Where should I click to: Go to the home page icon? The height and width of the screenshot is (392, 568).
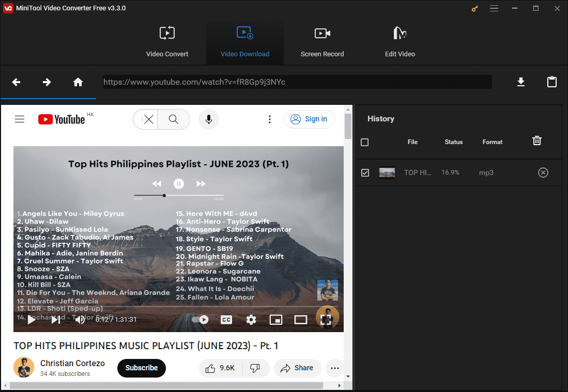[x=78, y=82]
